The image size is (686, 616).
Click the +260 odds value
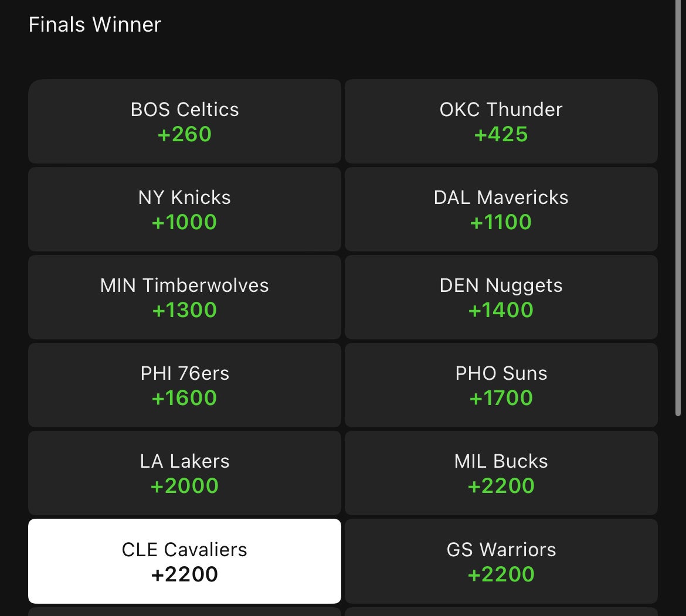(185, 134)
